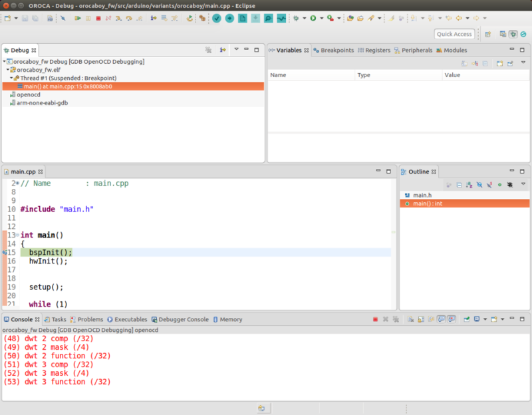Click the Open Perspective icon
This screenshot has width=532, height=415.
488,35
